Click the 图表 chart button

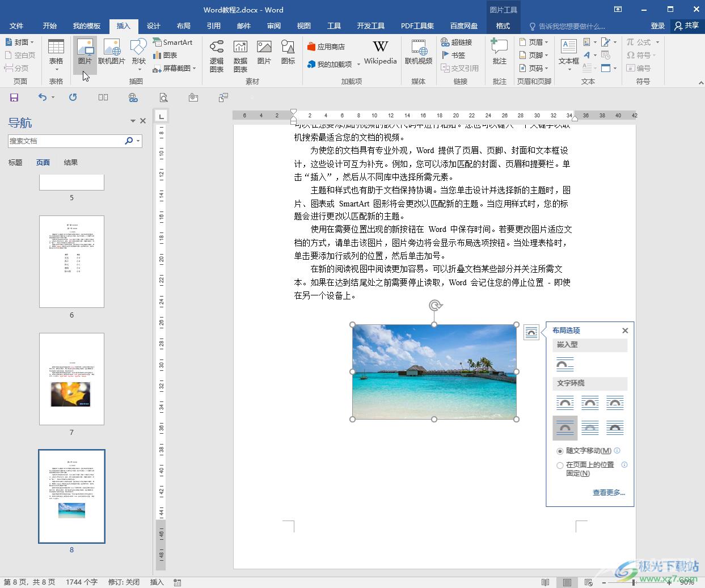(165, 55)
